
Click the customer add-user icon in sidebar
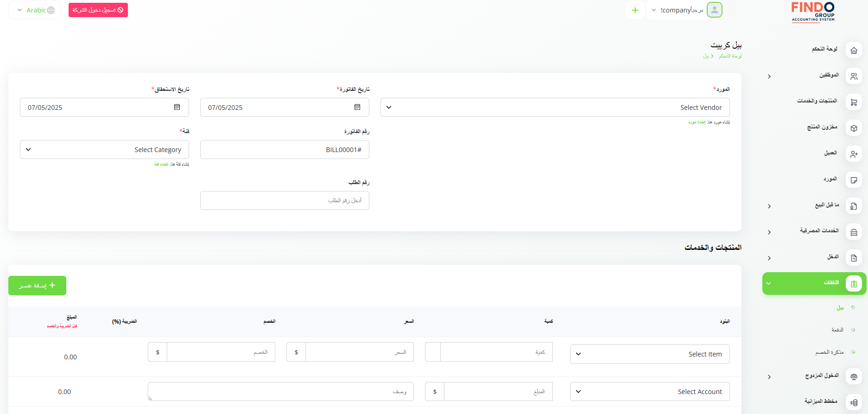click(854, 154)
